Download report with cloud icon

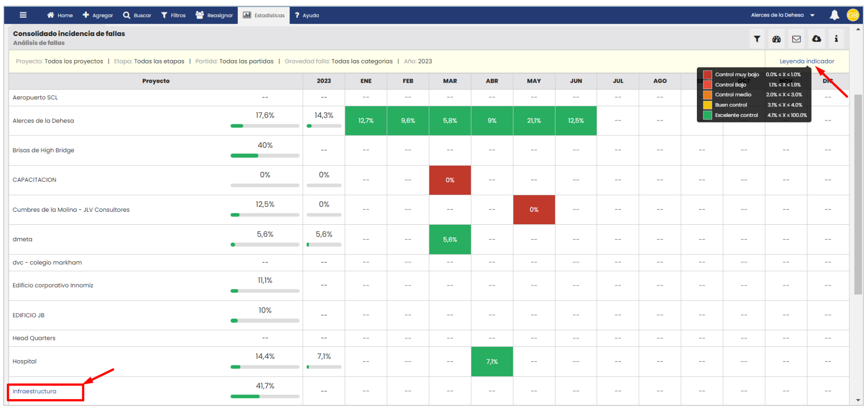pos(817,39)
